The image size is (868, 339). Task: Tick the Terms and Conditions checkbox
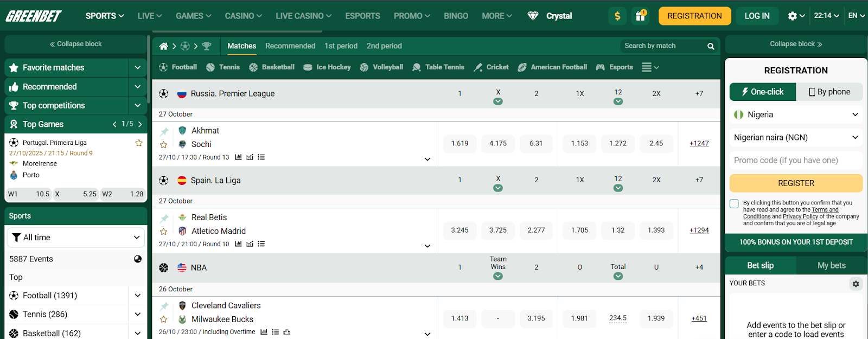click(734, 204)
